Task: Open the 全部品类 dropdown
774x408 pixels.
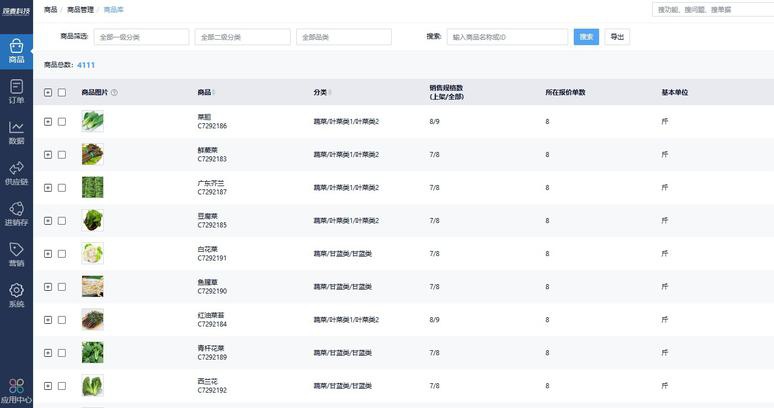Action: pos(344,37)
